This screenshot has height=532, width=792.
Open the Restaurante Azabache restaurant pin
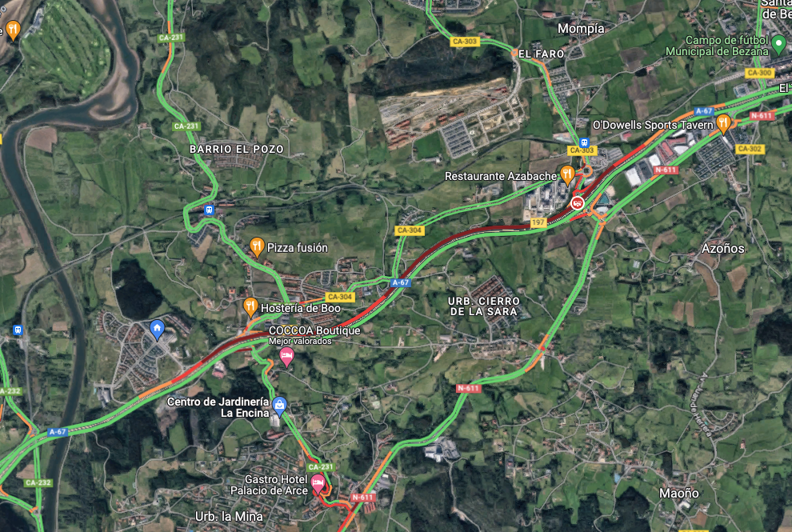click(568, 175)
